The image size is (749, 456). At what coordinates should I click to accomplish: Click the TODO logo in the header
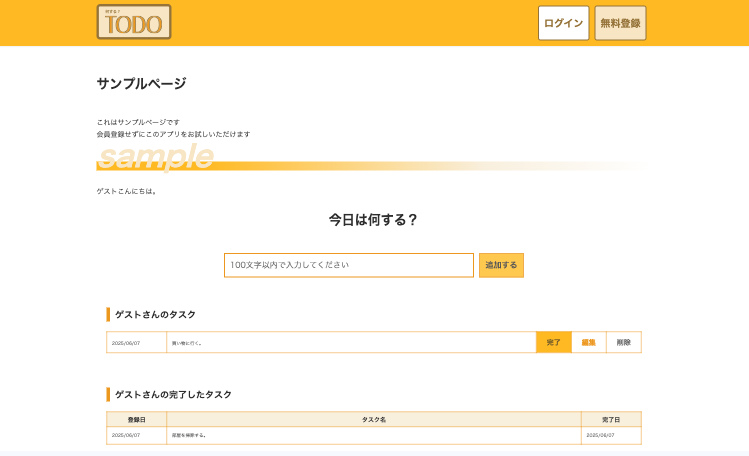click(134, 22)
